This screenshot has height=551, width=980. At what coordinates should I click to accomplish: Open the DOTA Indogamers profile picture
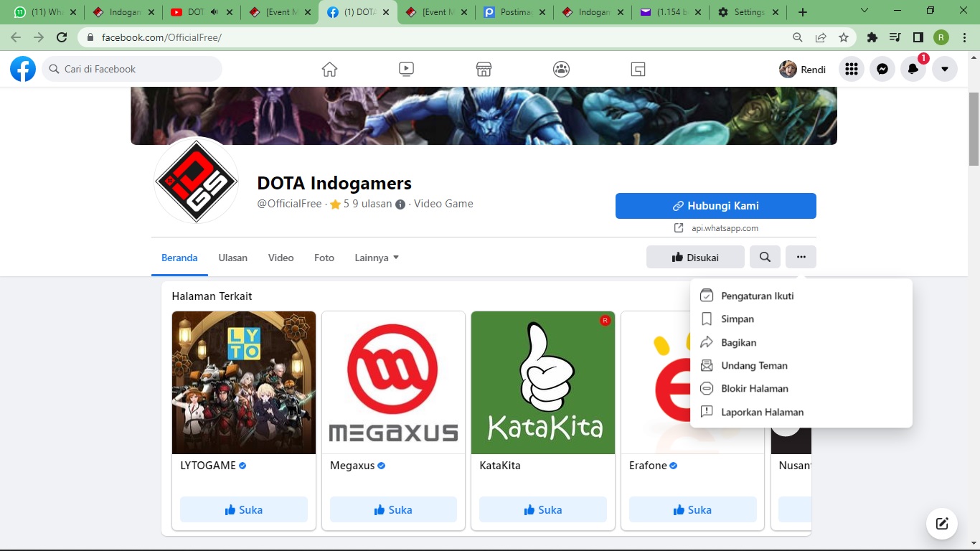click(x=197, y=180)
